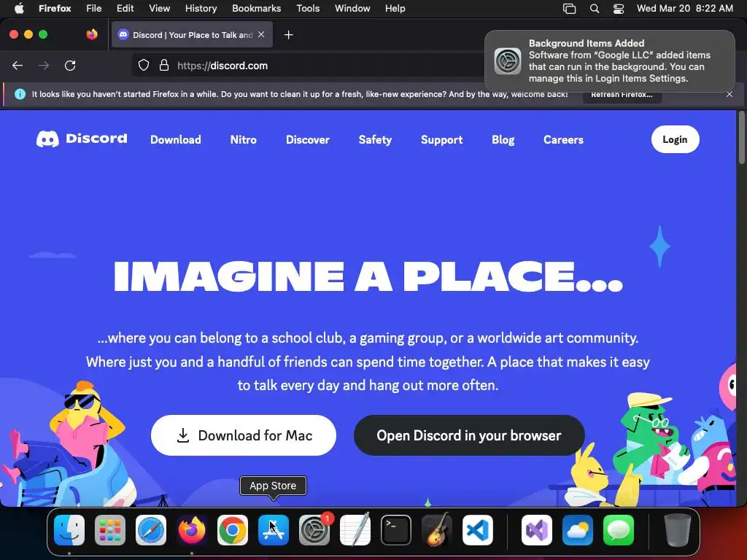
Task: Open the Edit menu
Action: [125, 8]
